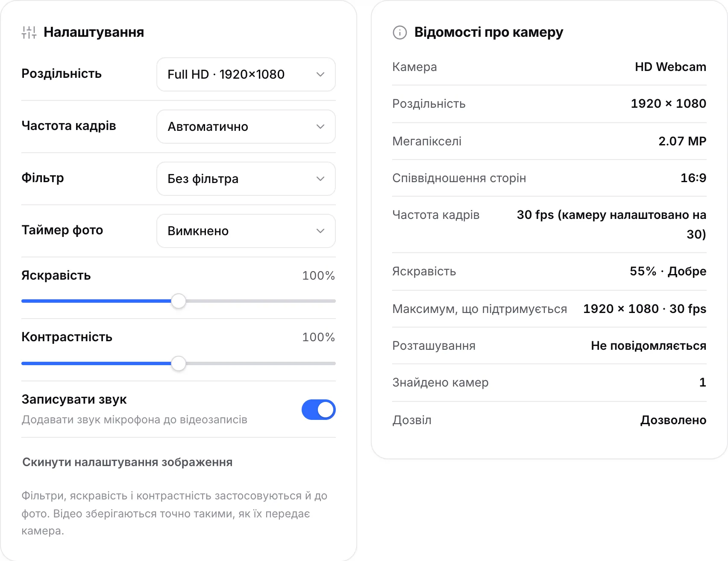The width and height of the screenshot is (728, 561).
Task: Click the Розташування label in camera info
Action: [x=434, y=346]
